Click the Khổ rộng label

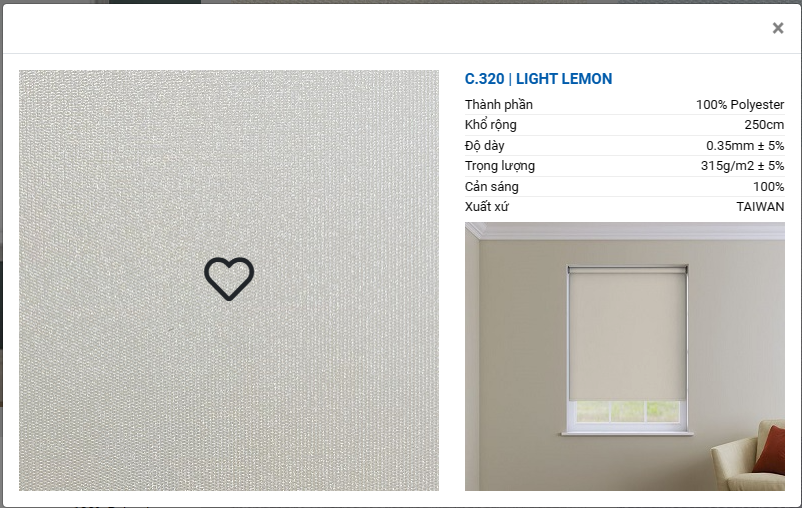click(491, 125)
